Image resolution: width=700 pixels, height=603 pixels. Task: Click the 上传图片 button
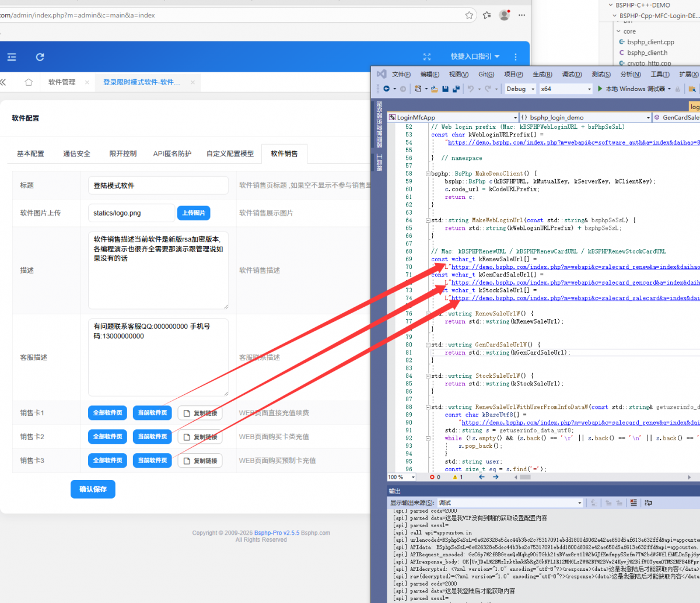coord(193,213)
